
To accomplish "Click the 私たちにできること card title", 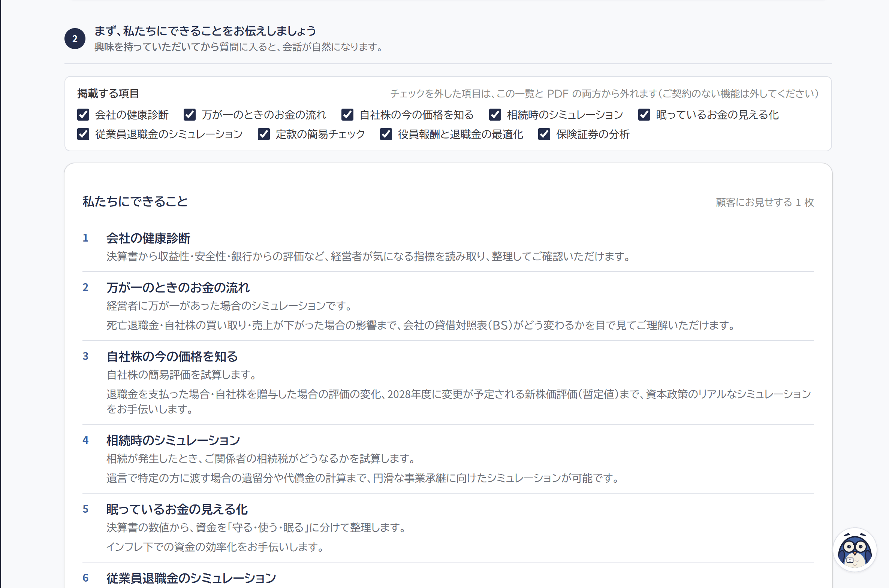I will click(135, 202).
